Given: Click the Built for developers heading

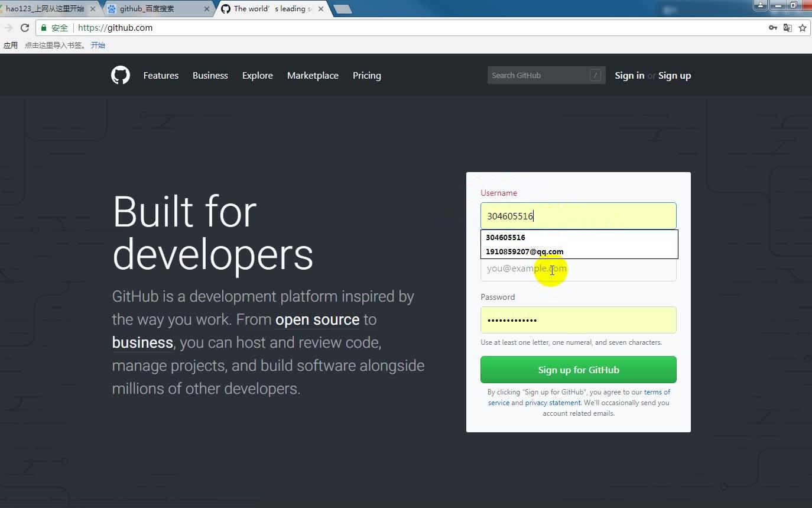Looking at the screenshot, I should pyautogui.click(x=213, y=233).
